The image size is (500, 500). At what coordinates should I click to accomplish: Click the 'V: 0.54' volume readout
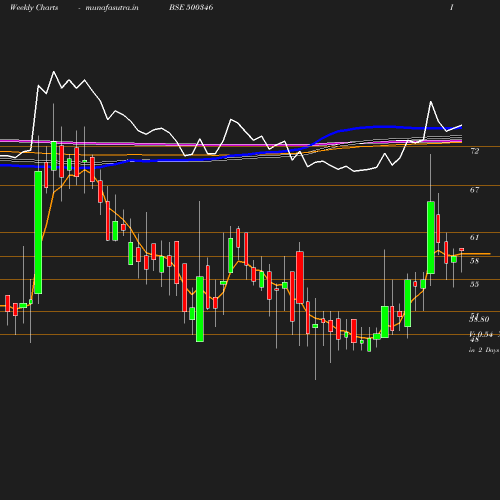click(x=481, y=334)
